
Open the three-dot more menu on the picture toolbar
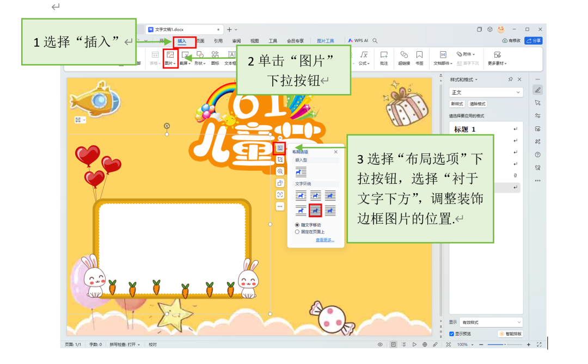point(280,206)
